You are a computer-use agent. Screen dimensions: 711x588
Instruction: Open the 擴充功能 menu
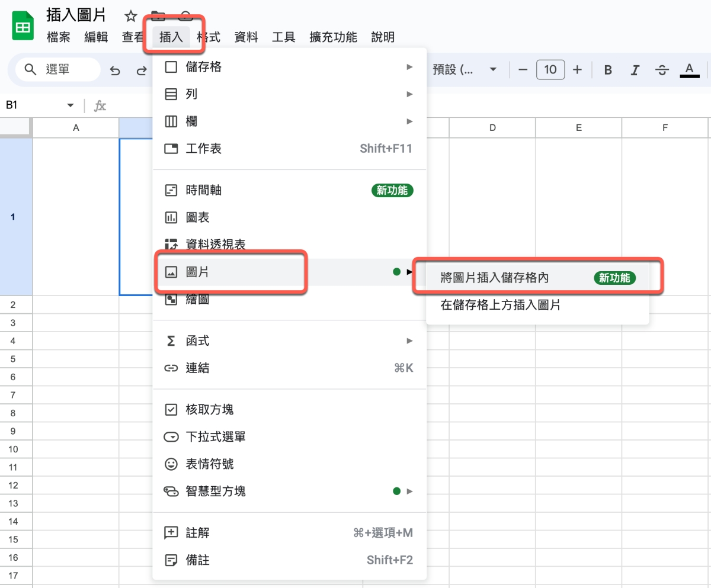334,37
